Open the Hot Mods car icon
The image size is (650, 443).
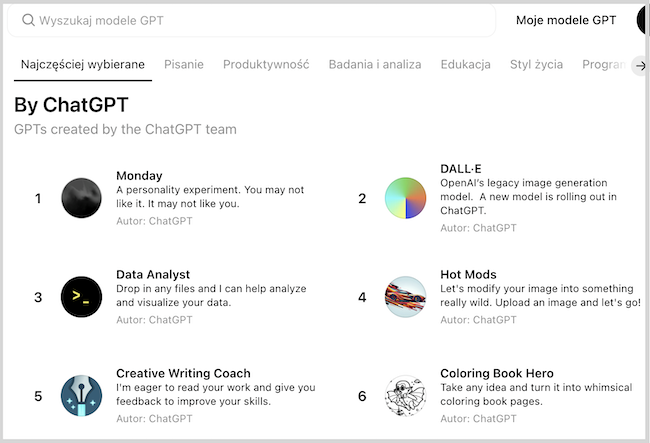[x=405, y=297]
